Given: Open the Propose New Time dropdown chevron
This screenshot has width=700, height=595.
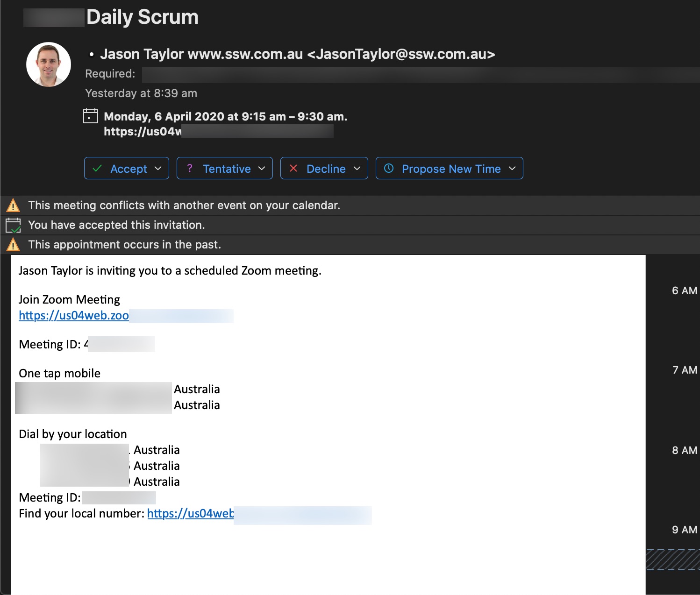Looking at the screenshot, I should pos(512,169).
